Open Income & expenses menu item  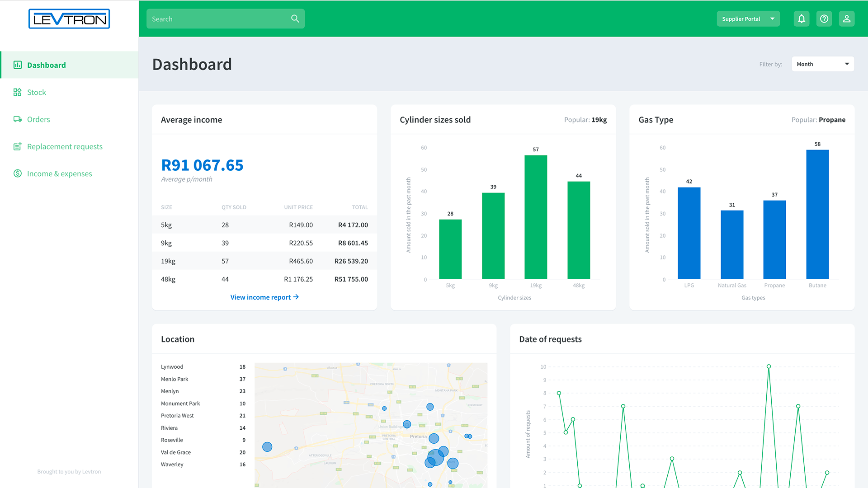pos(59,174)
